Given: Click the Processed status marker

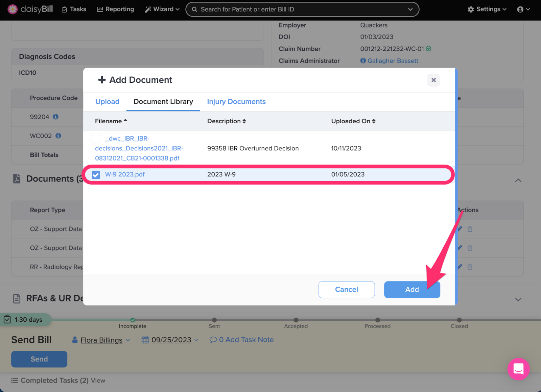Looking at the screenshot, I should coord(378,320).
